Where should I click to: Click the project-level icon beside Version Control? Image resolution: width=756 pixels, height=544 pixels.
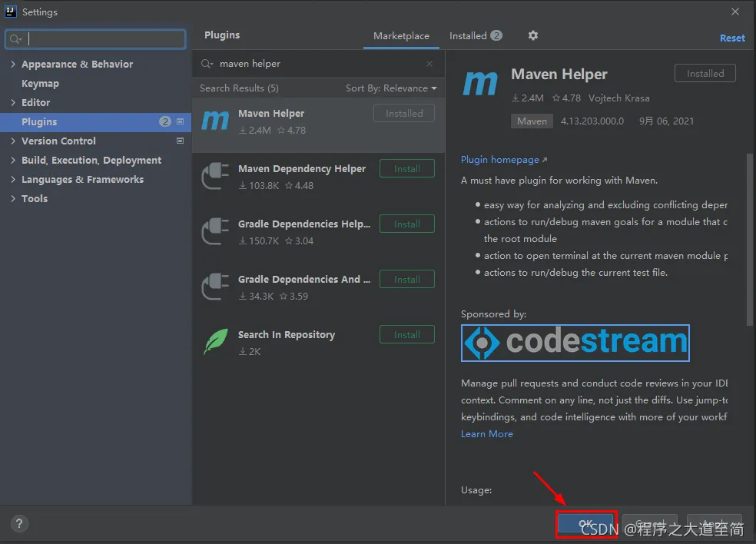180,141
